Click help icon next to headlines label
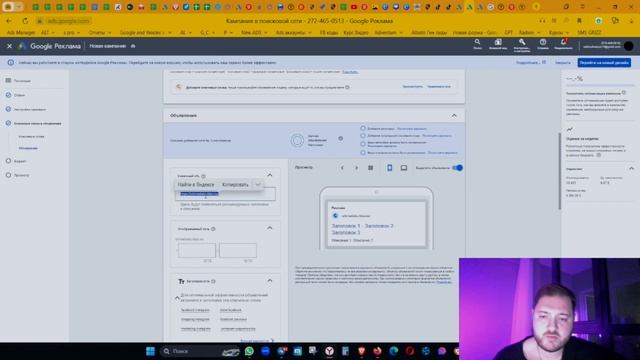 tap(213, 281)
